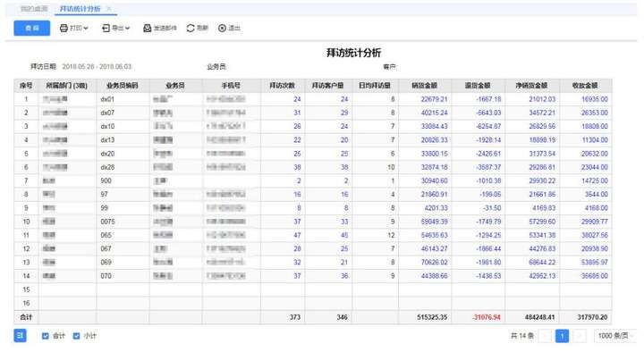Click the 合计 total row label

26,317
